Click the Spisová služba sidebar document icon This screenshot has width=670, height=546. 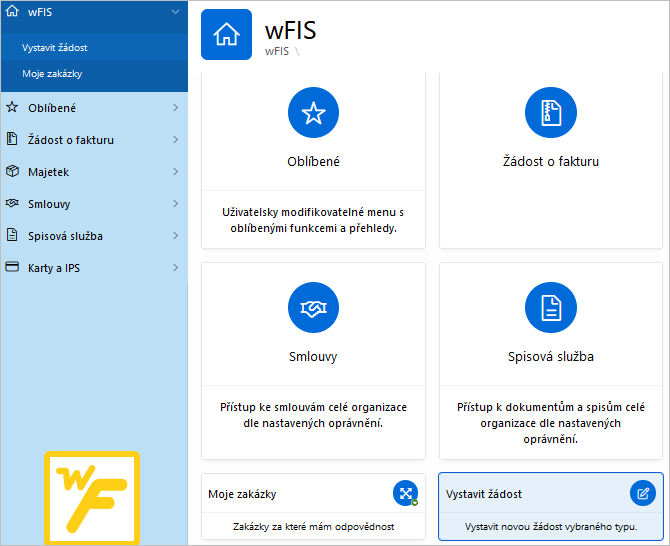coord(12,235)
